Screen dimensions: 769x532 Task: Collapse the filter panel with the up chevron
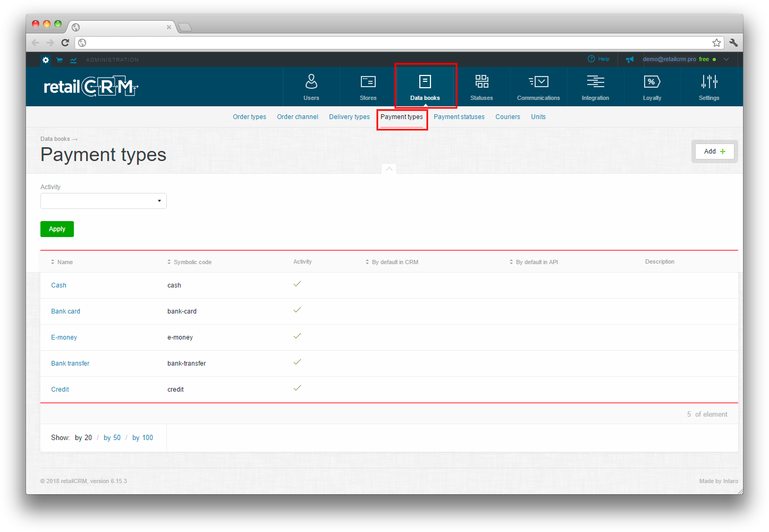click(x=389, y=169)
